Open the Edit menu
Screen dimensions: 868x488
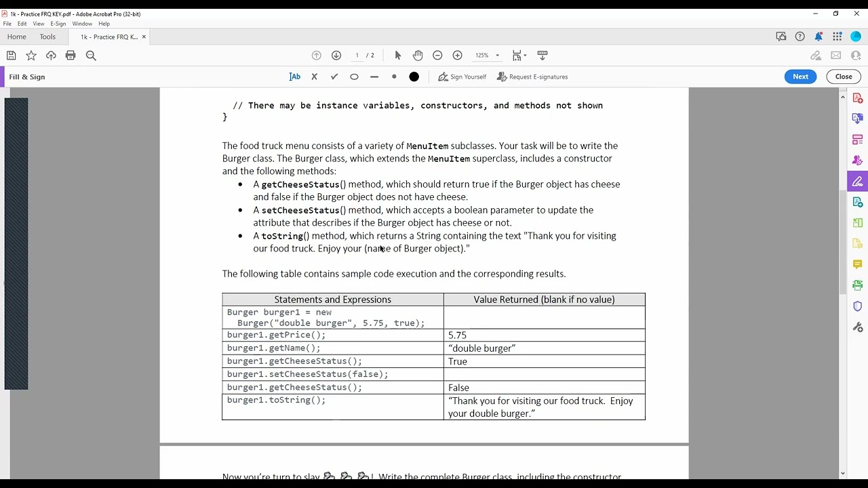tap(22, 24)
